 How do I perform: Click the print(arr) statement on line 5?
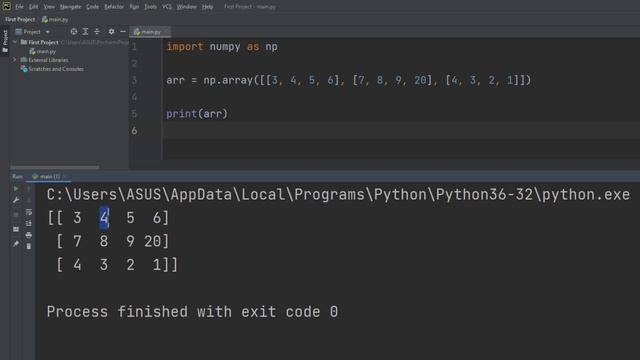pyautogui.click(x=197, y=114)
